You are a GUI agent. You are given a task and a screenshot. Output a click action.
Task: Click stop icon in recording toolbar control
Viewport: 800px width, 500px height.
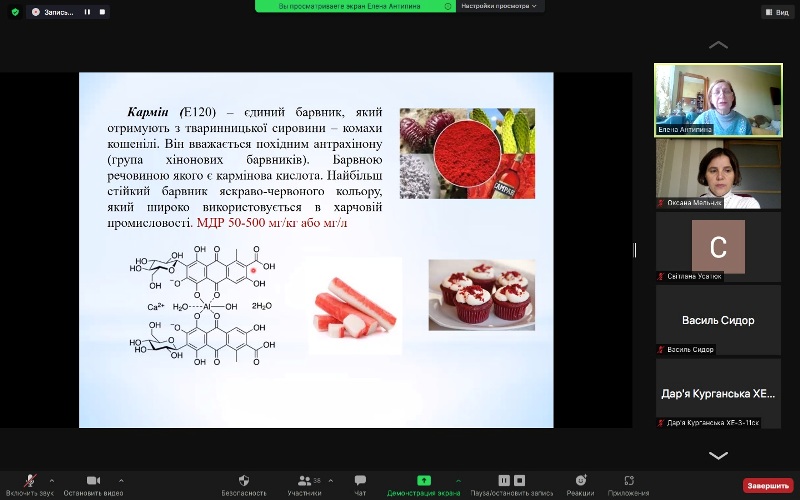[519, 480]
